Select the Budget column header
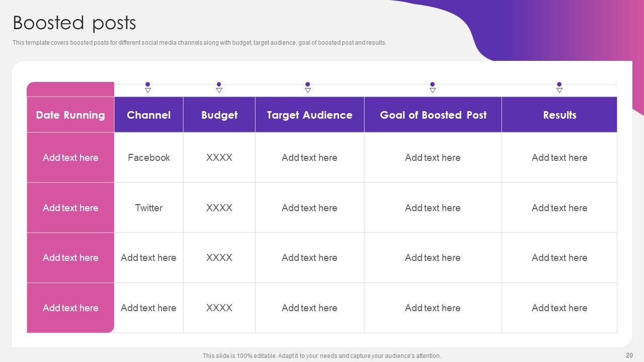The image size is (644, 362). coord(219,115)
